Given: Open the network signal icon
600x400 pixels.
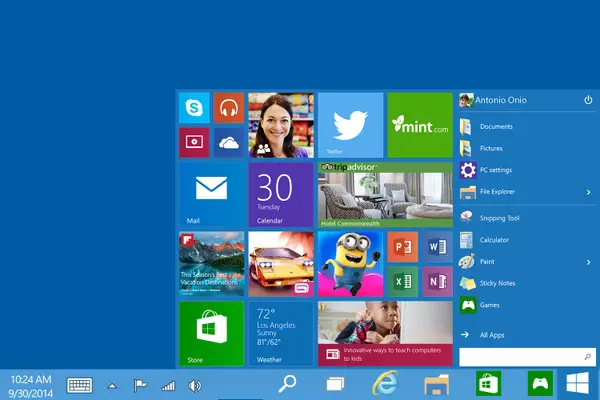Looking at the screenshot, I should [168, 386].
